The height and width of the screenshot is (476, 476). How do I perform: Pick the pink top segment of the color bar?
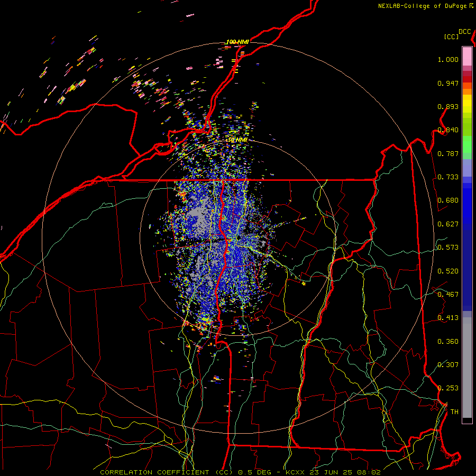(467, 56)
